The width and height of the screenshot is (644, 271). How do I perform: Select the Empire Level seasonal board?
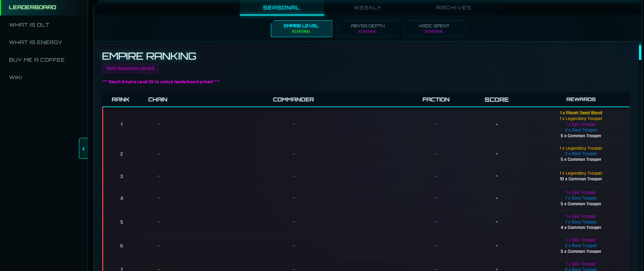[x=301, y=28]
